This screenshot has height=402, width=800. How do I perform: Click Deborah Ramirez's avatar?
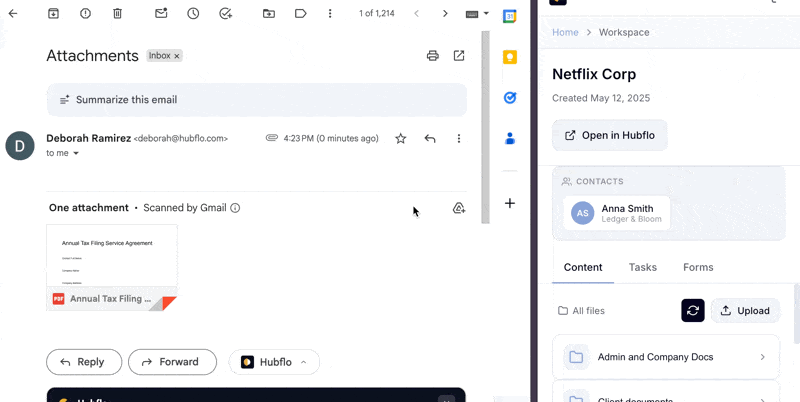pos(20,145)
